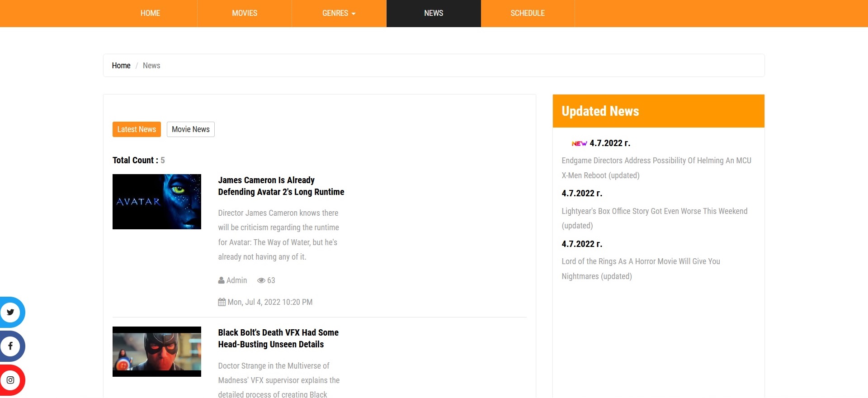
Task: Click the views eye icon showing 63
Action: click(x=261, y=280)
